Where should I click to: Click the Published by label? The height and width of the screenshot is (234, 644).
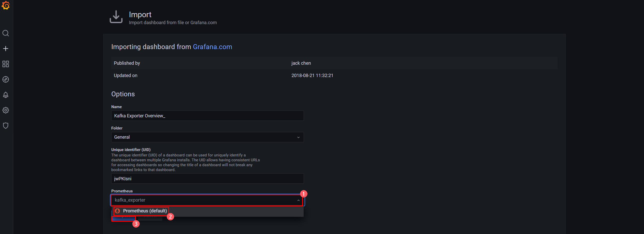pyautogui.click(x=127, y=63)
